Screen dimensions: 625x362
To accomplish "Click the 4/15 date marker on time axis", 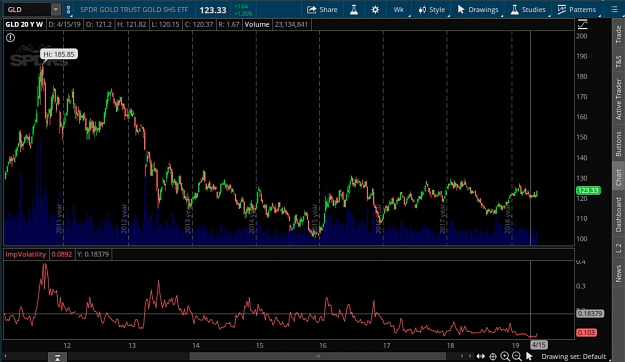I will click(x=539, y=344).
